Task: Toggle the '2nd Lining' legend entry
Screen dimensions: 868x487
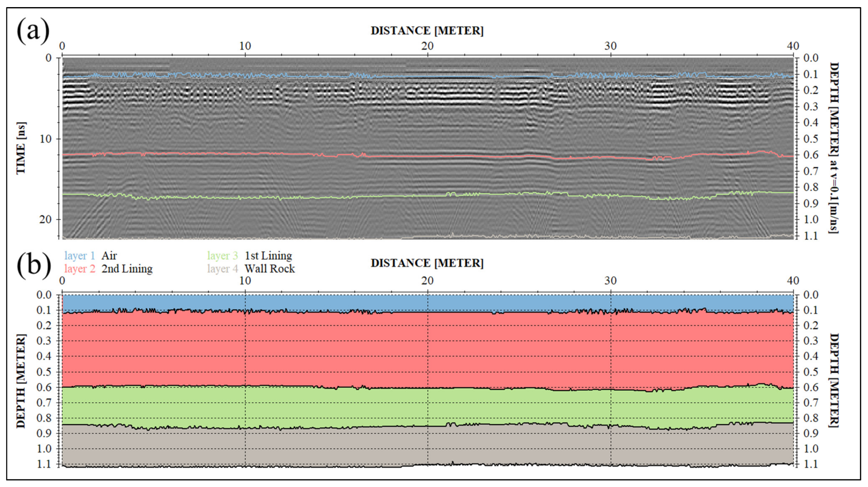Action: tap(128, 268)
